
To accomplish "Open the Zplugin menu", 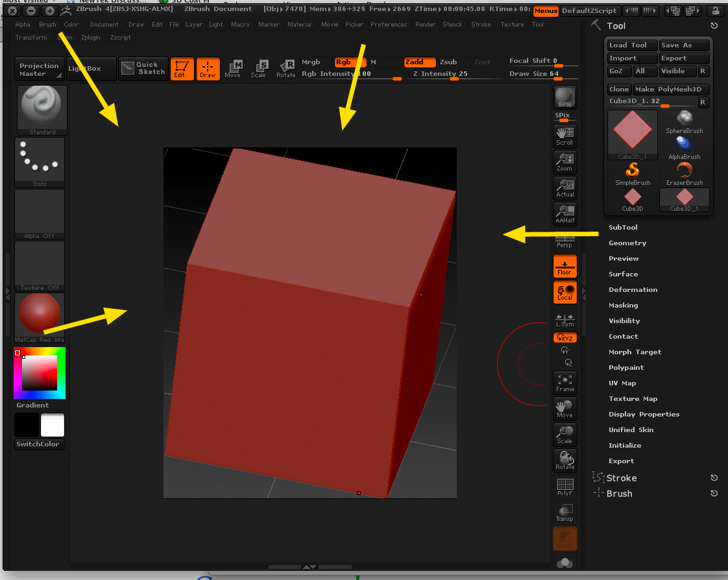I will click(x=91, y=37).
